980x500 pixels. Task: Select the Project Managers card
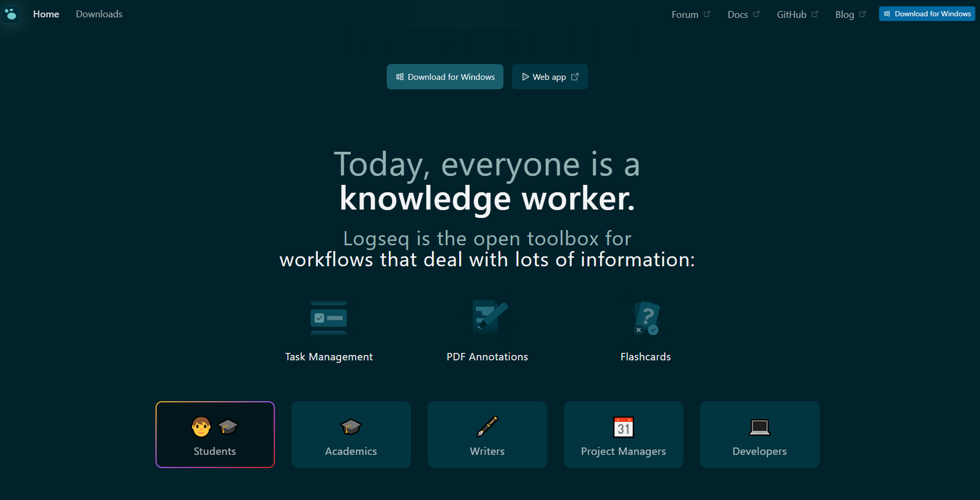[x=624, y=435]
